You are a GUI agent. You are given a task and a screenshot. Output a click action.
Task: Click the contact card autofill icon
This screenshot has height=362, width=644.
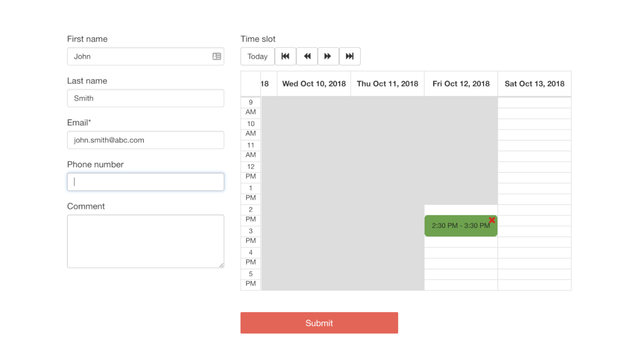[217, 56]
